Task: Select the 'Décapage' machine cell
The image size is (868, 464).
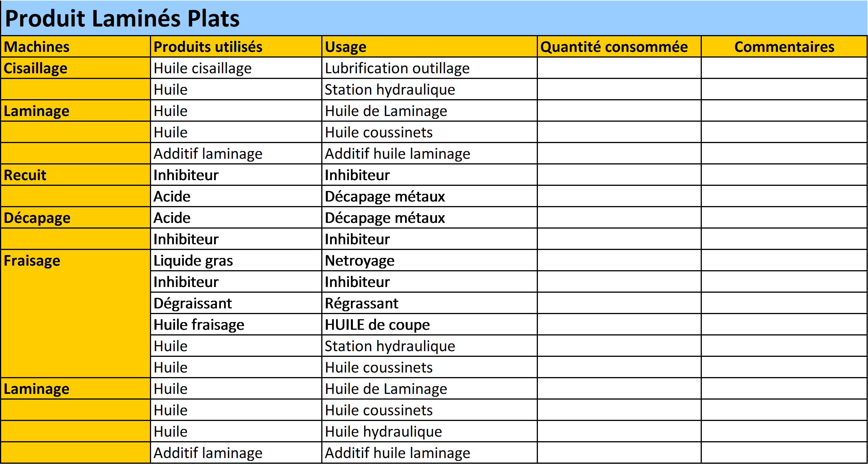Action: [37, 218]
